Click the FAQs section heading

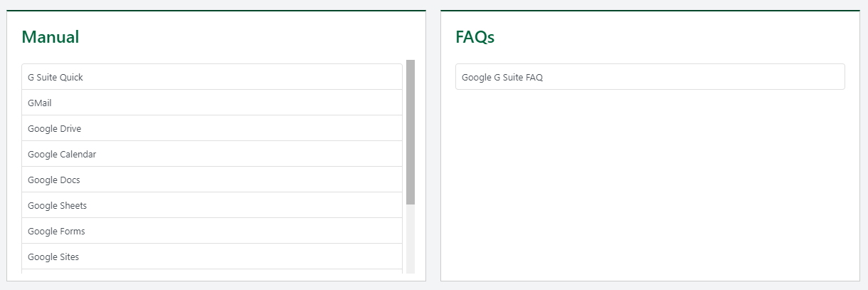(475, 37)
